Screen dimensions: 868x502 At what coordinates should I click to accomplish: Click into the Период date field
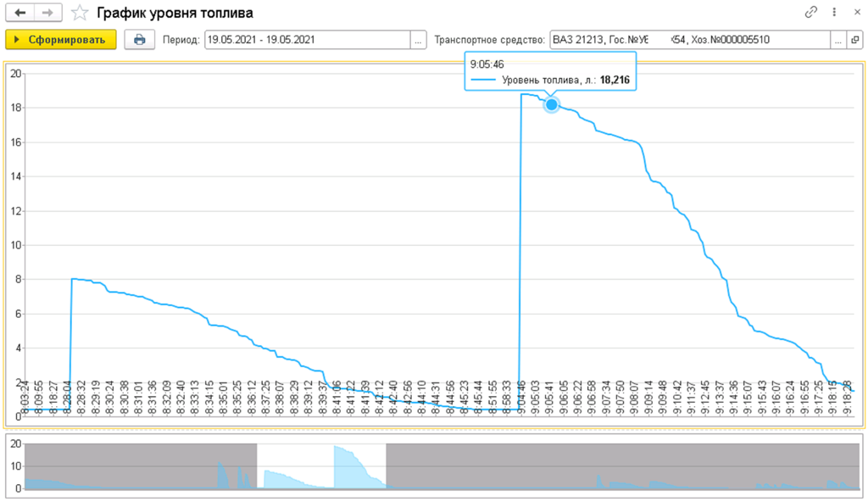(x=307, y=40)
